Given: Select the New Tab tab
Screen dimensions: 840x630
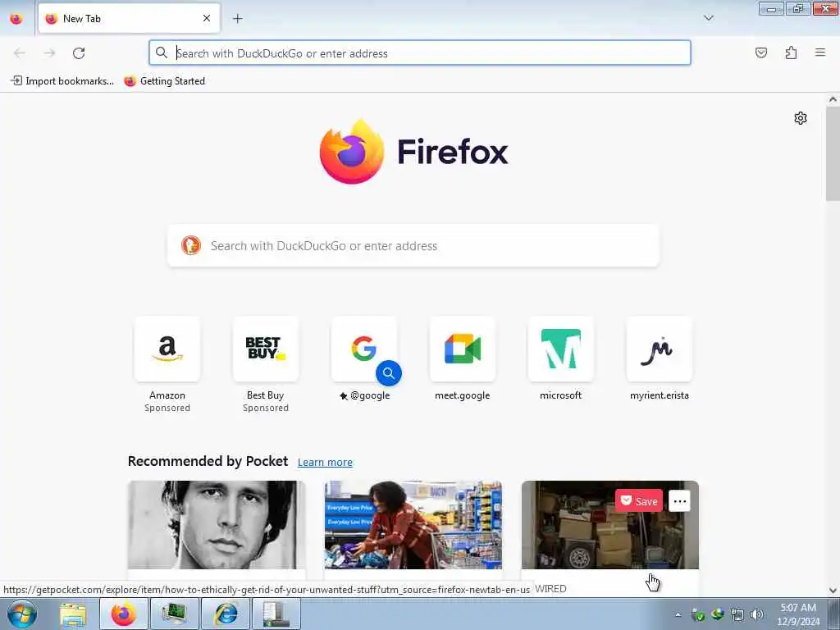Looking at the screenshot, I should 129,18.
